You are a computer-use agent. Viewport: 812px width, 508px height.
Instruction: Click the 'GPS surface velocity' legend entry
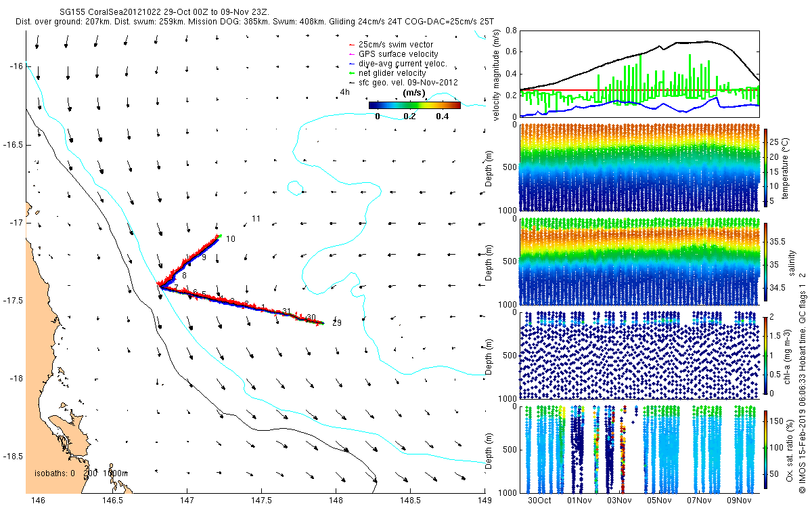point(398,54)
